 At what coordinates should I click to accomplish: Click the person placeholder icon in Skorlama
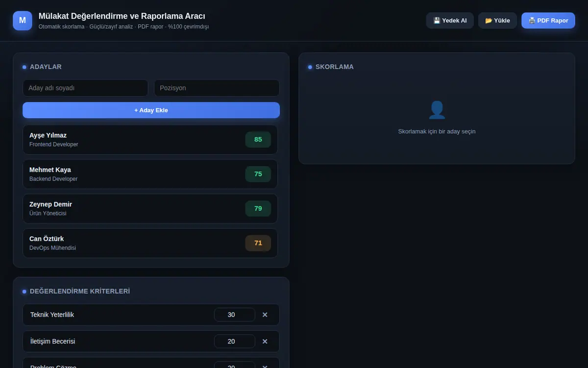point(437,110)
